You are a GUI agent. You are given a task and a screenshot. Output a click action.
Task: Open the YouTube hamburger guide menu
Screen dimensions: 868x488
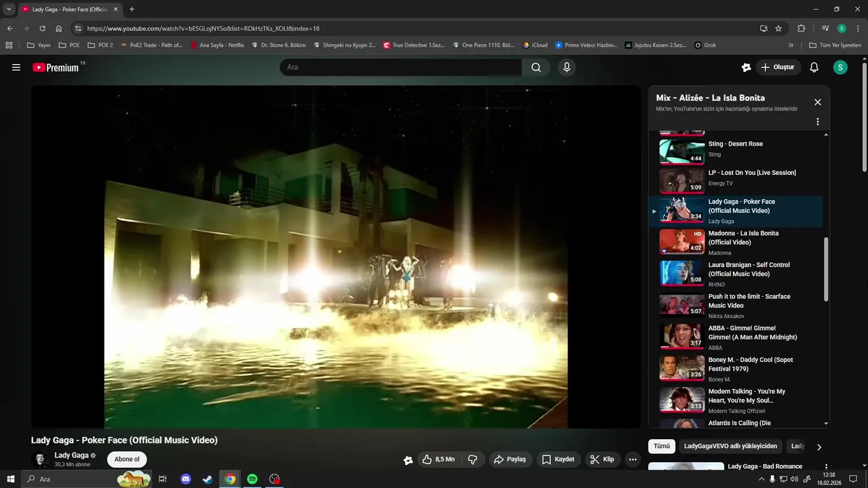[16, 67]
